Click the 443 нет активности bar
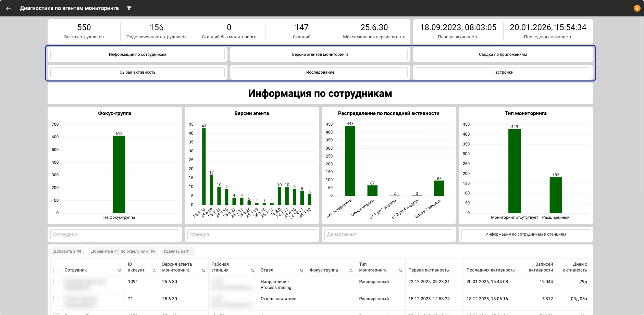The image size is (644, 315). click(350, 161)
